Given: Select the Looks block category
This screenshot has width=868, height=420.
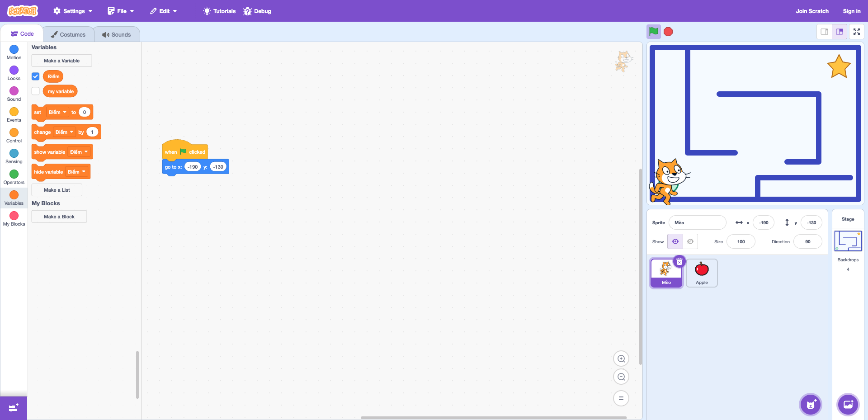Looking at the screenshot, I should coord(14,73).
